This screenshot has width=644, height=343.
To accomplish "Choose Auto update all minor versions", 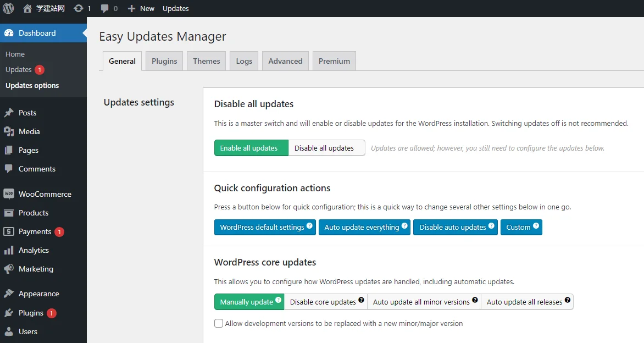I will 421,302.
